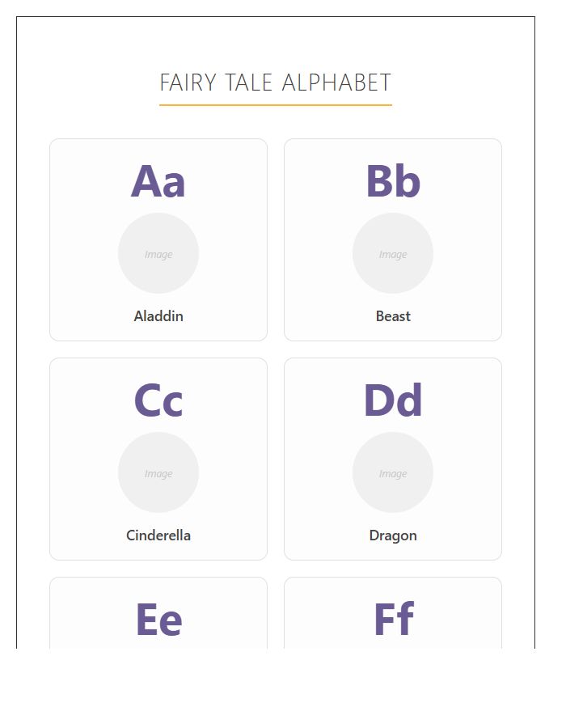Select the Dragon caption text

coord(393,535)
